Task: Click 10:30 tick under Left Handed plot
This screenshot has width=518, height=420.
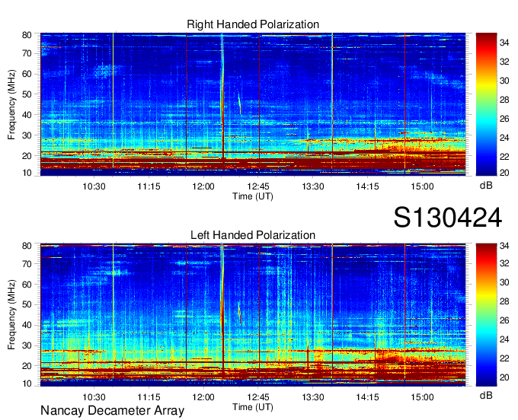Action: [x=94, y=397]
